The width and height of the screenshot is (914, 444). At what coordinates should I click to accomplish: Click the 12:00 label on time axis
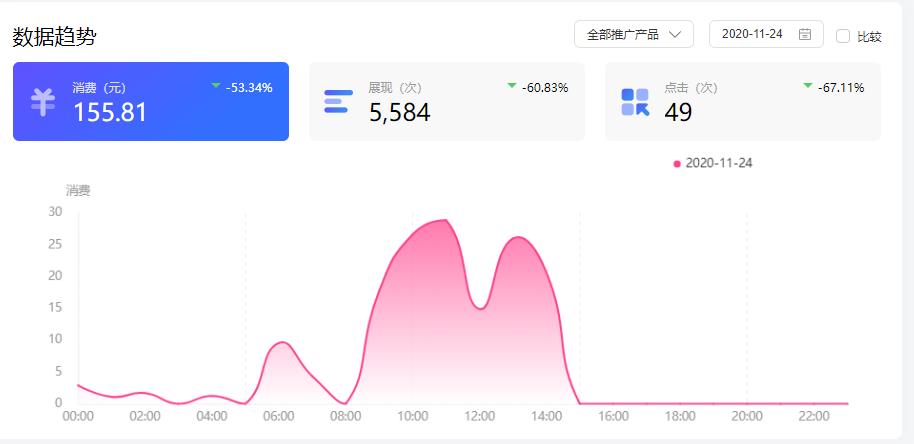480,416
